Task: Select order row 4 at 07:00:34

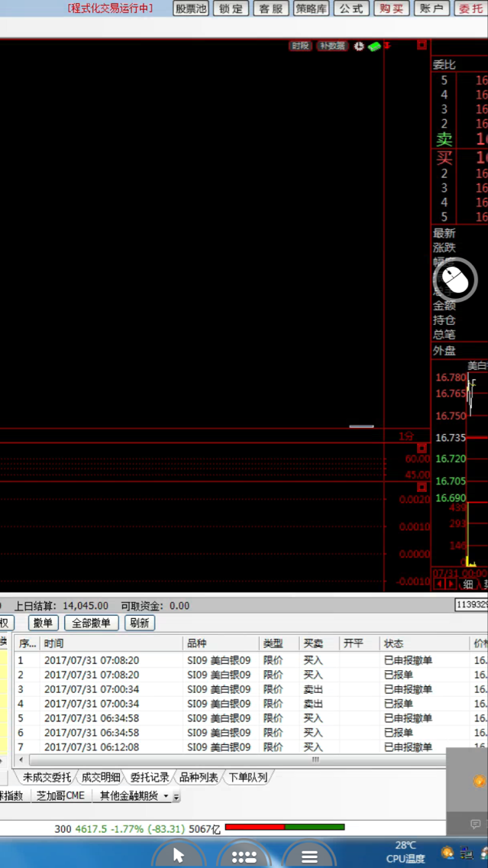Action: 250,704
